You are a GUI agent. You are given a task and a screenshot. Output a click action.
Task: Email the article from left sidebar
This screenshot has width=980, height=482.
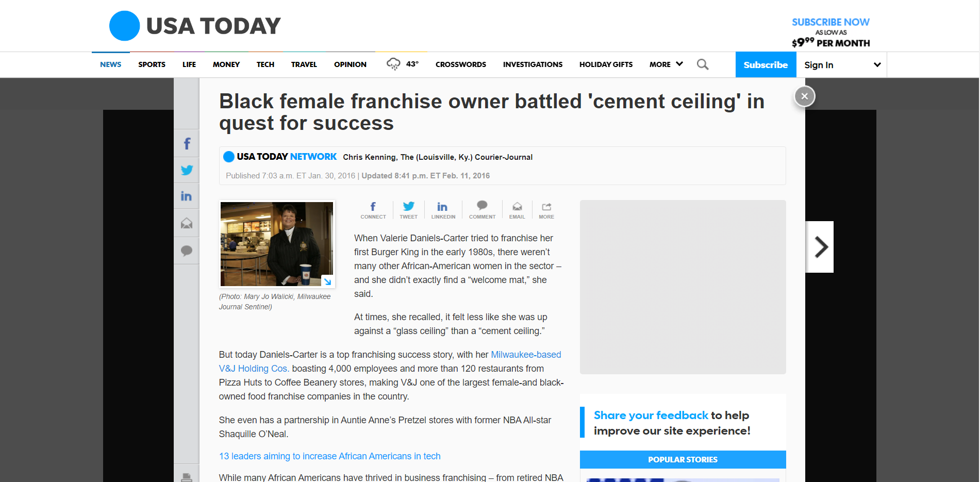point(187,223)
